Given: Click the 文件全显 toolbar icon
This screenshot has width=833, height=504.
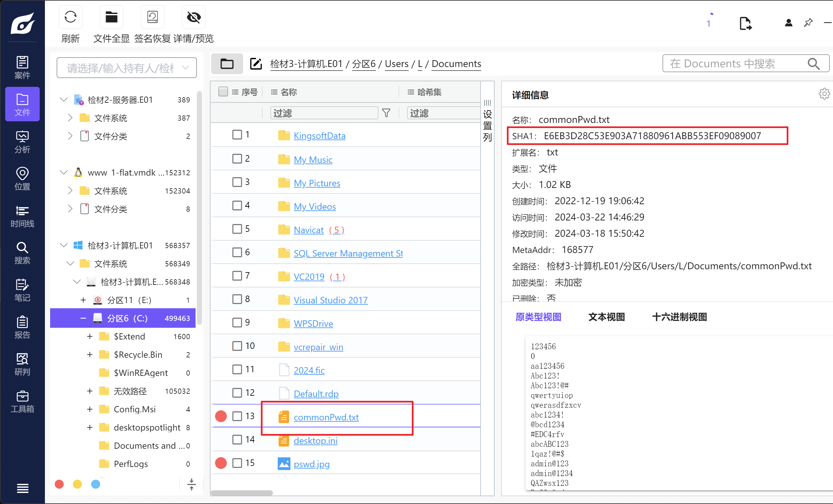Looking at the screenshot, I should point(111,17).
